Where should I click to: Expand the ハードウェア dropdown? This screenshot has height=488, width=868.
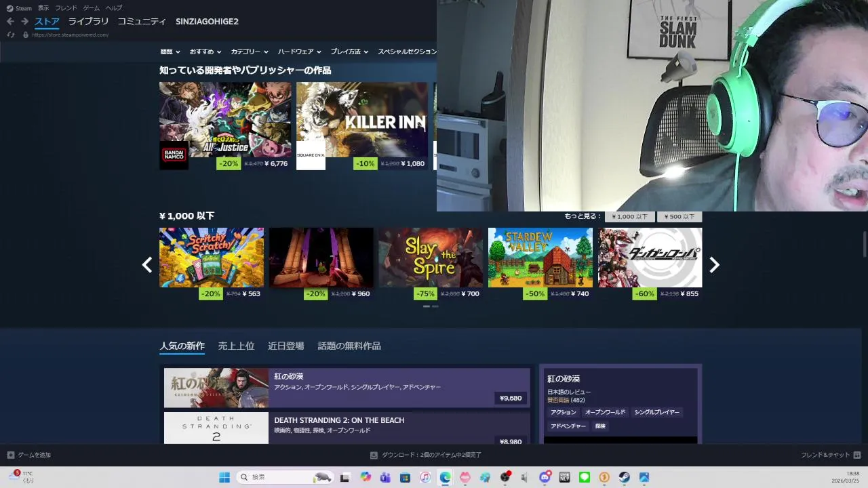click(300, 52)
